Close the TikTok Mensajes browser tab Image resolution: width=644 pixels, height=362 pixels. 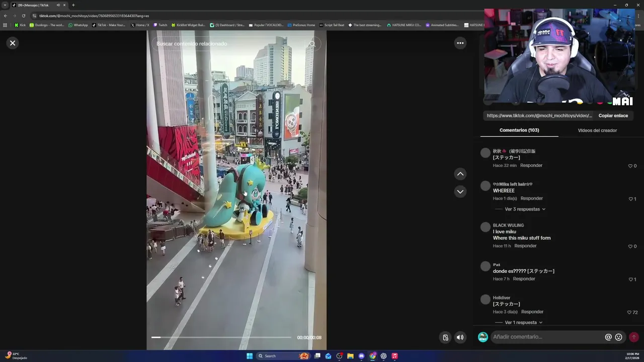point(64,5)
